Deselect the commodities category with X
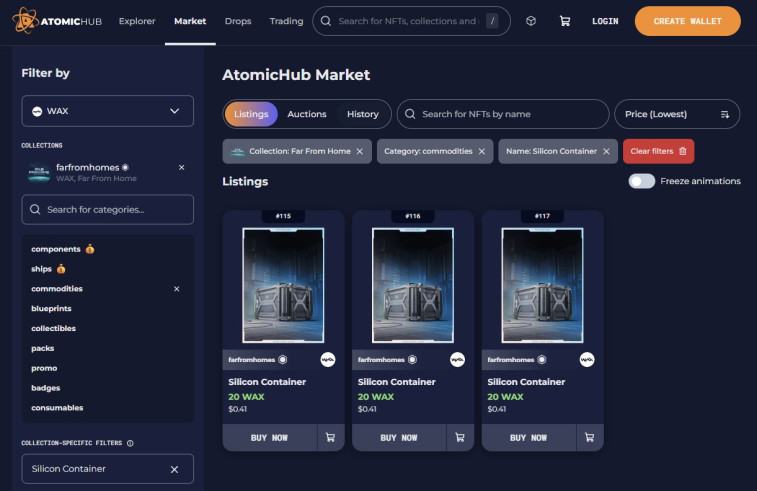The height and width of the screenshot is (491, 757). point(177,289)
